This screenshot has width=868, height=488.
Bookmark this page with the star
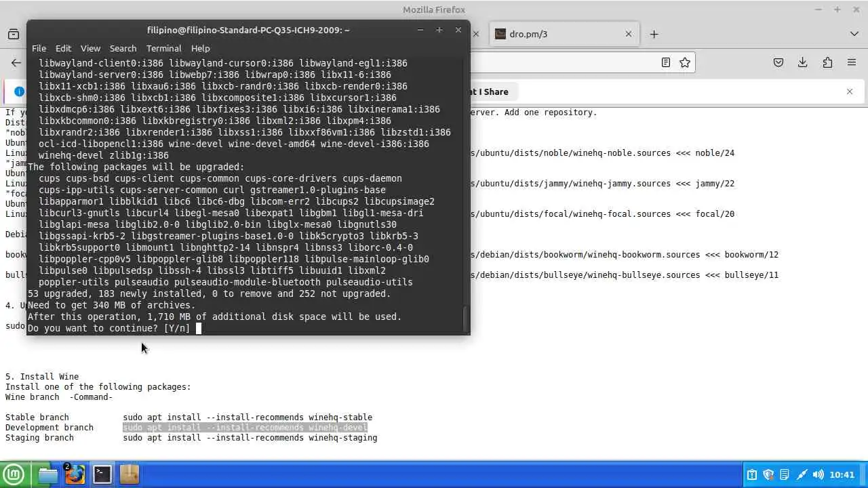(x=685, y=62)
